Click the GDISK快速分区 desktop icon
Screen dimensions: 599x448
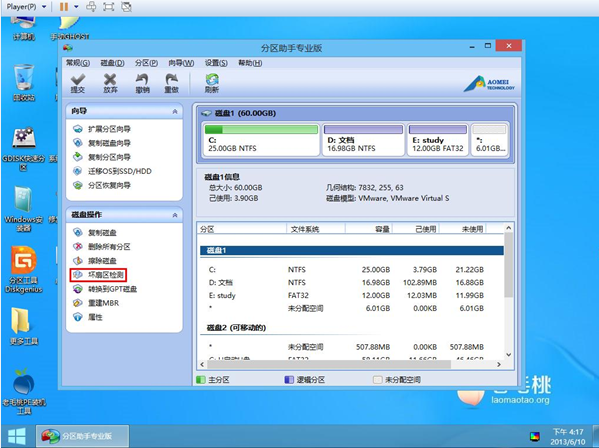[24, 148]
